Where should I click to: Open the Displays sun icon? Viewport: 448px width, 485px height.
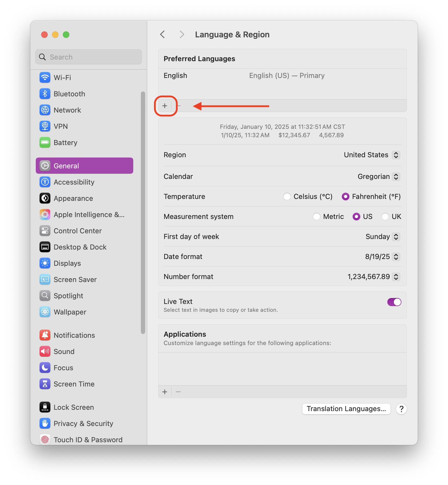[x=45, y=263]
